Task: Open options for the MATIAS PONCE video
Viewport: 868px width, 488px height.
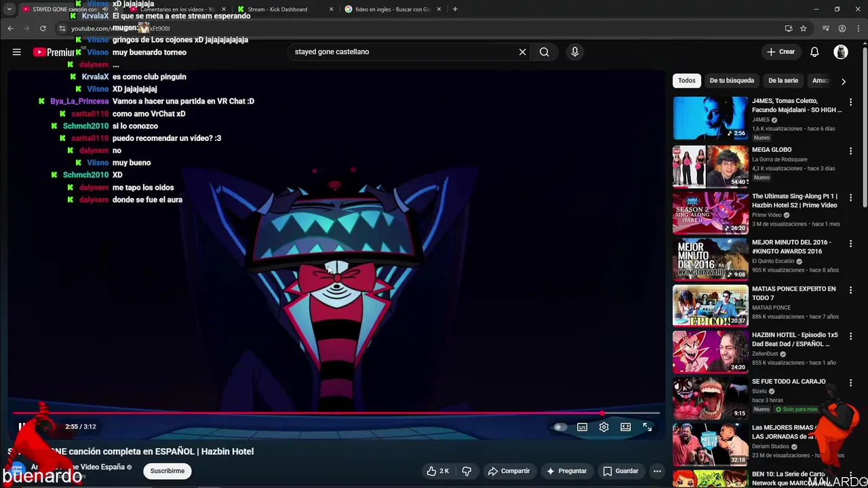Action: [x=850, y=290]
